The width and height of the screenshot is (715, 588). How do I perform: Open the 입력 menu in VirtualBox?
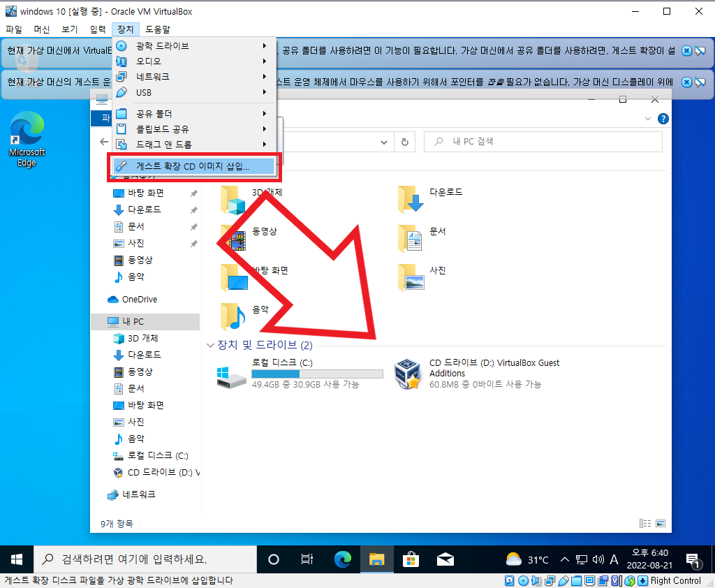click(98, 29)
